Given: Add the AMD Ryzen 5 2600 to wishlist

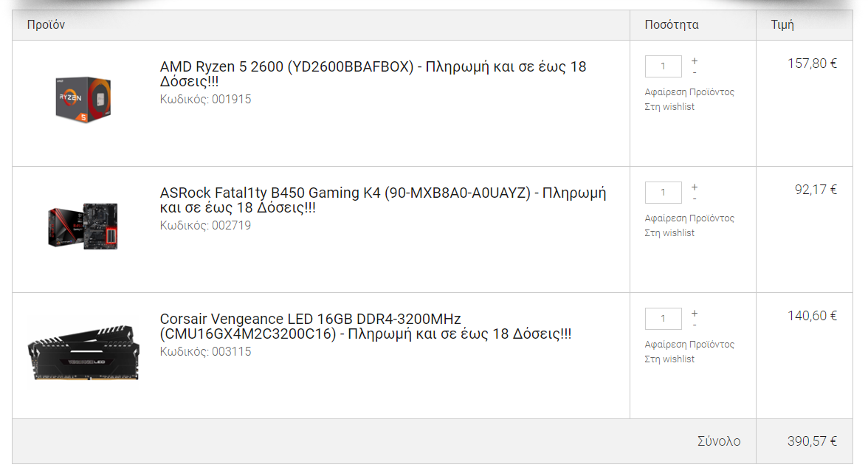Looking at the screenshot, I should (x=669, y=107).
